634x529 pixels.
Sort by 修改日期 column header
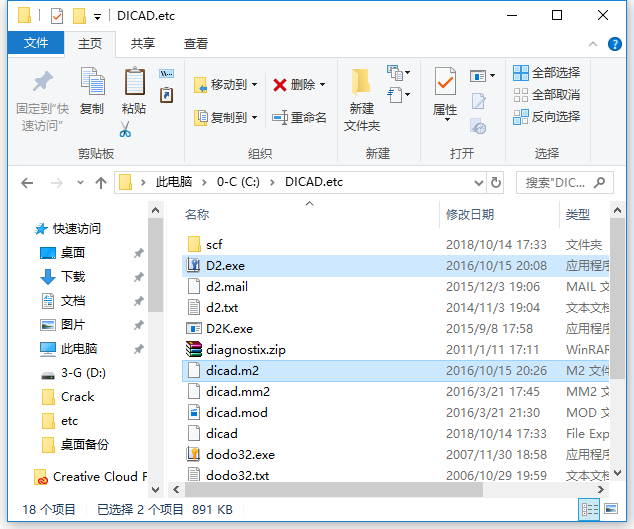(x=470, y=214)
